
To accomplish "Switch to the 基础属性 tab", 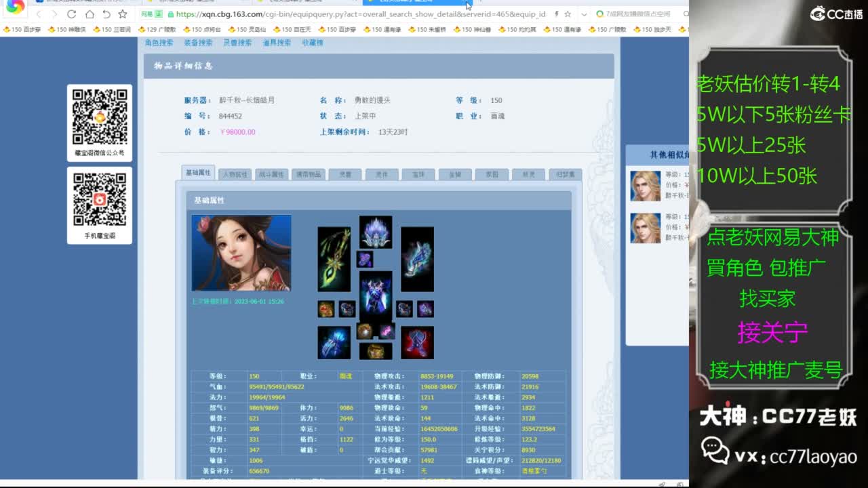I will click(199, 173).
